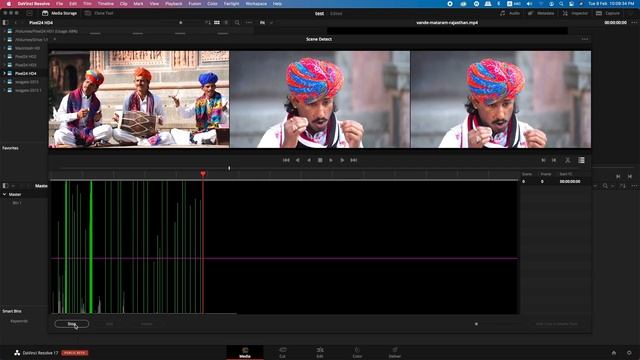Play forward in Scene Detect viewer
Viewport: 640px width, 360px height.
point(331,160)
